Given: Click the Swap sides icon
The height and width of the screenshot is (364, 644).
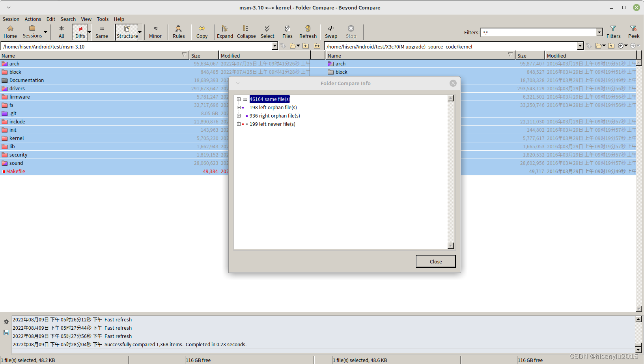Looking at the screenshot, I should point(331,32).
